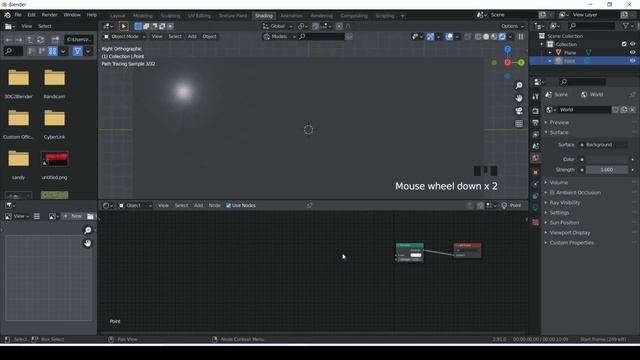Select the Render properties tab icon

[536, 111]
